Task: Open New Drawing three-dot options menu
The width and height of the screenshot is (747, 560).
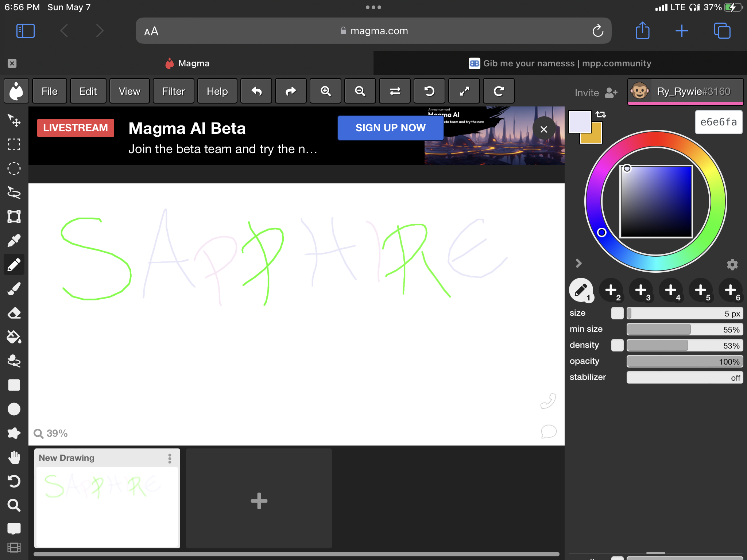Action: tap(170, 458)
